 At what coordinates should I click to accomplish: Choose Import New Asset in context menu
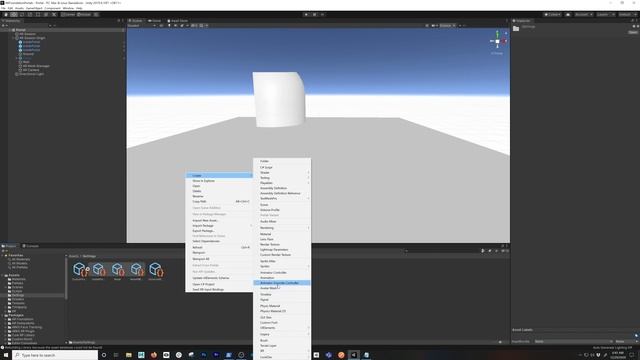click(219, 220)
